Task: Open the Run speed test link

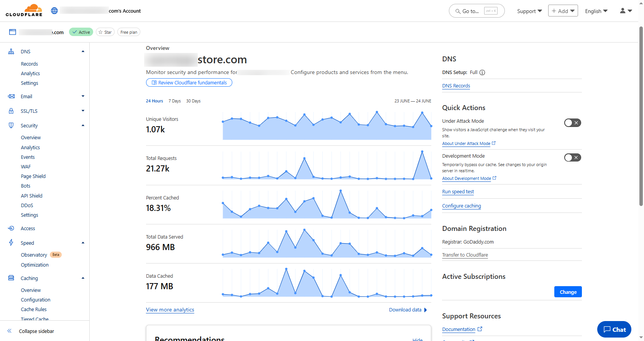Action: click(x=458, y=192)
